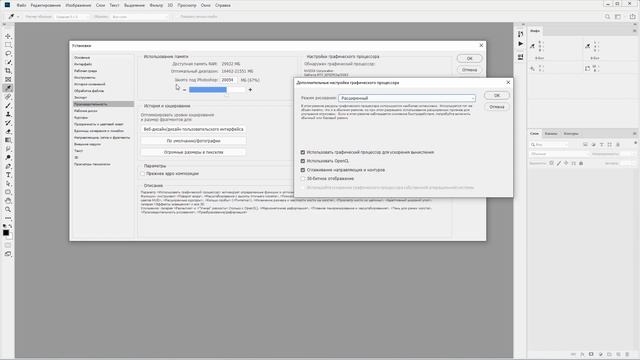
Task: Filter layers by type layers icon
Action: [601, 144]
